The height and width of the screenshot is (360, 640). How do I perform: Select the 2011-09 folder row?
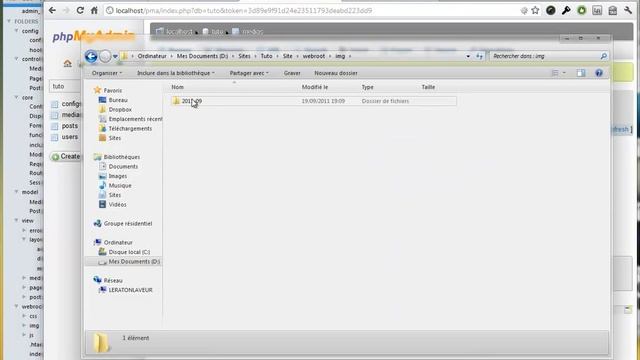click(x=313, y=101)
